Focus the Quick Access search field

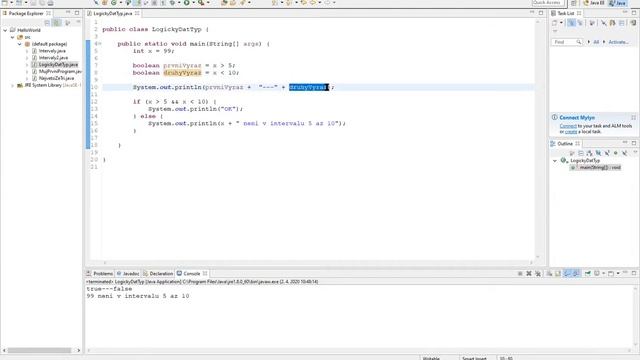coord(548,3)
